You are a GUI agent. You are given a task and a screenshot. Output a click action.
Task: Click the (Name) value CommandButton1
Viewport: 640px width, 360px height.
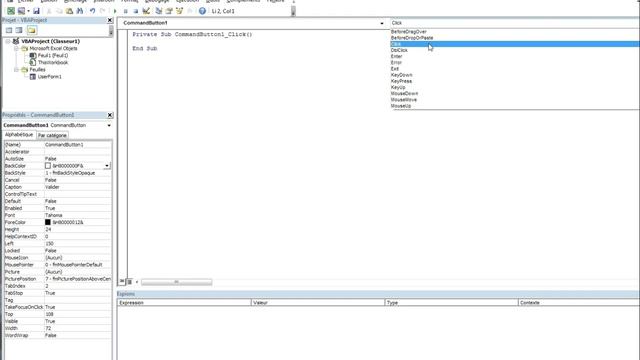coord(64,144)
